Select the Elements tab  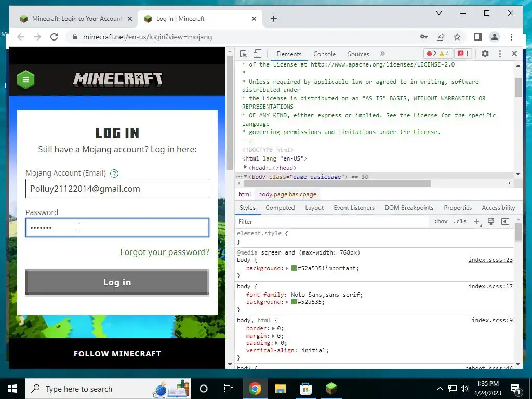289,54
